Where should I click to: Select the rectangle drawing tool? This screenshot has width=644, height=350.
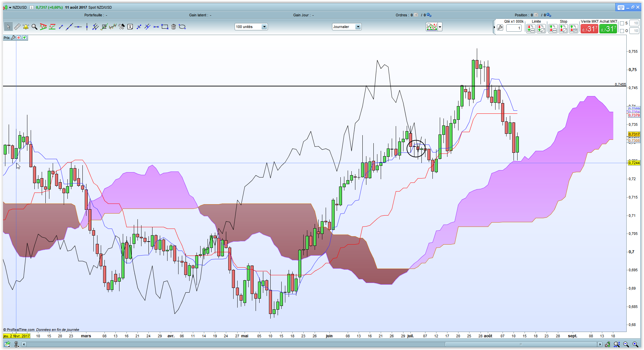click(x=165, y=27)
